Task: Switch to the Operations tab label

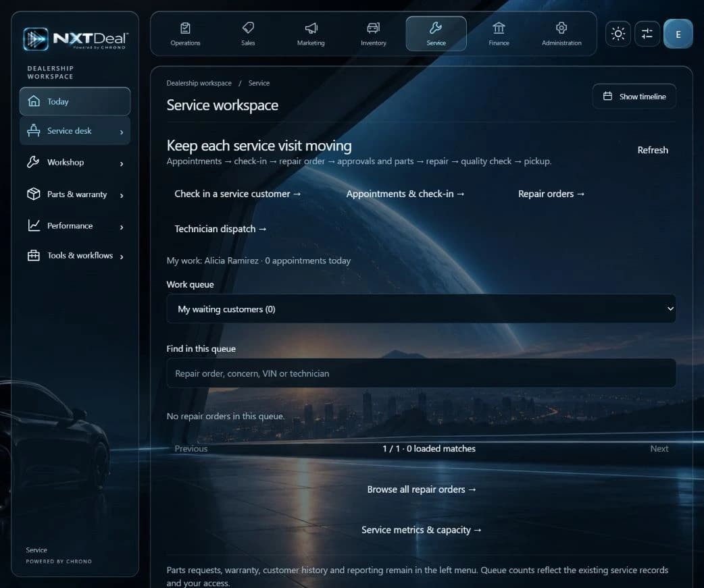Action: [185, 43]
